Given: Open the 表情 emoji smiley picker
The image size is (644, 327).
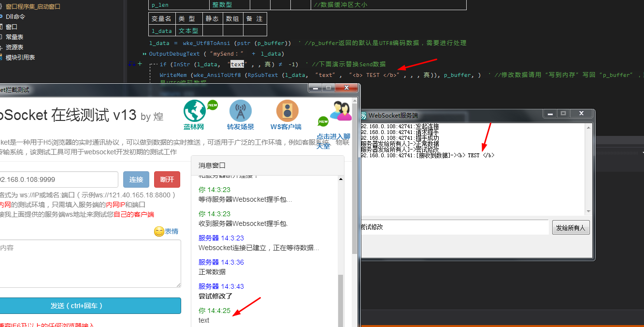Looking at the screenshot, I should point(159,231).
